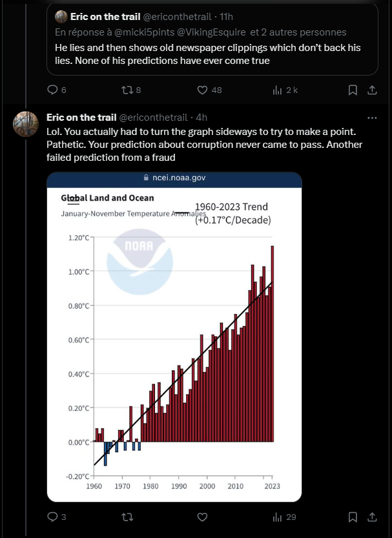Bookmark the NOAA graph tweet
The width and height of the screenshot is (392, 538).
point(353,517)
